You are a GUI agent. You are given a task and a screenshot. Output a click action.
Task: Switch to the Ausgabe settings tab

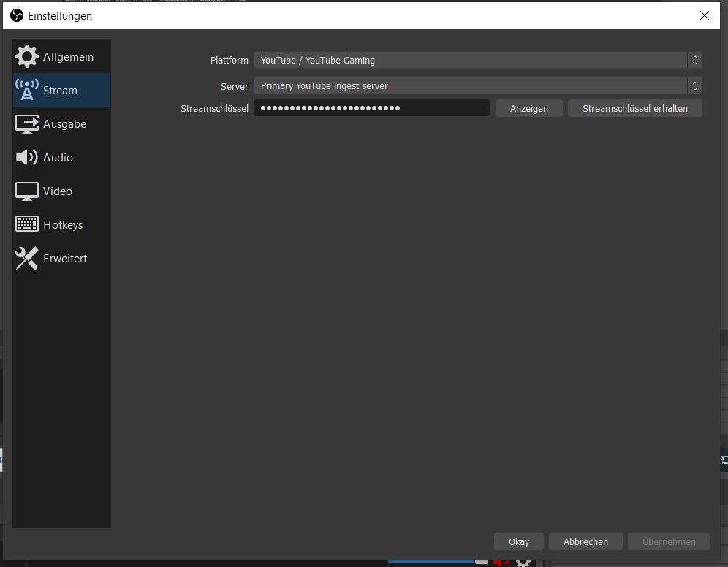tap(64, 124)
